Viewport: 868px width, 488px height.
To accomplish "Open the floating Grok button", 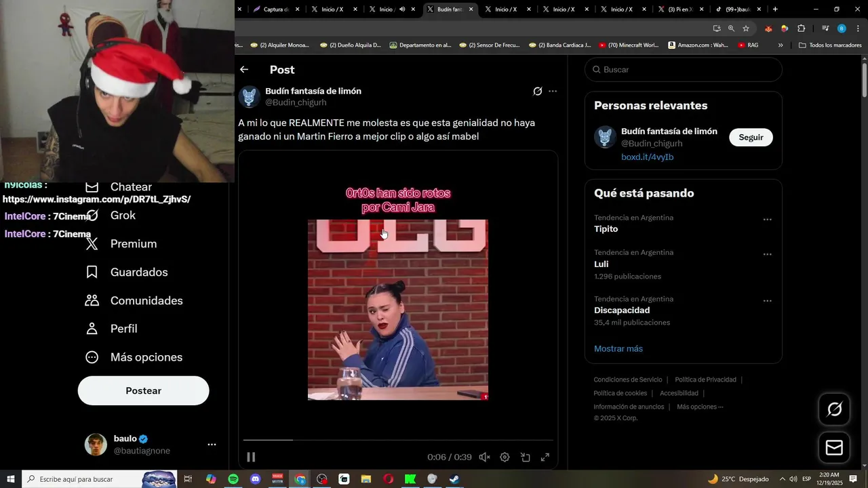I will coord(834,409).
